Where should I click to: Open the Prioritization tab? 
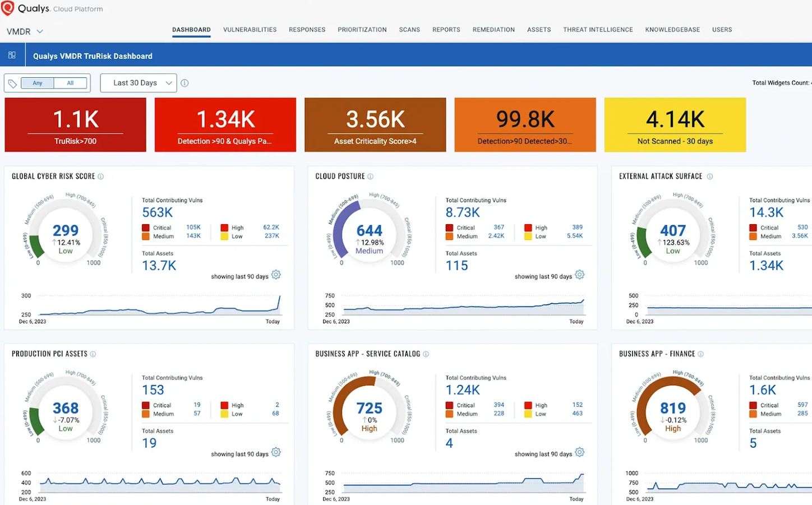362,30
